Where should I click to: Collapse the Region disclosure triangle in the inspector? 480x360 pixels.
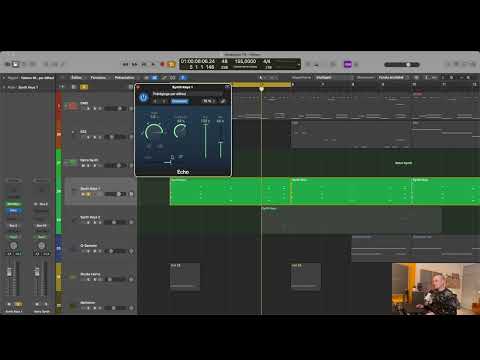click(4, 78)
